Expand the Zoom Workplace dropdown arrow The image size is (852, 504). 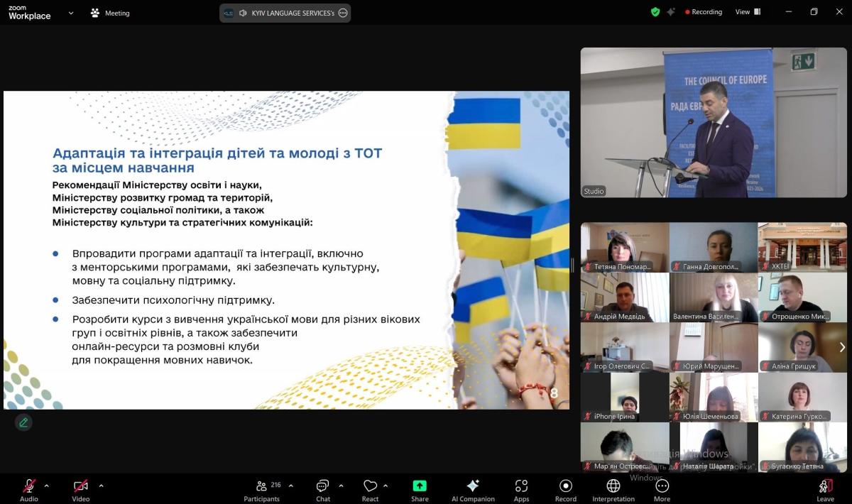[71, 13]
